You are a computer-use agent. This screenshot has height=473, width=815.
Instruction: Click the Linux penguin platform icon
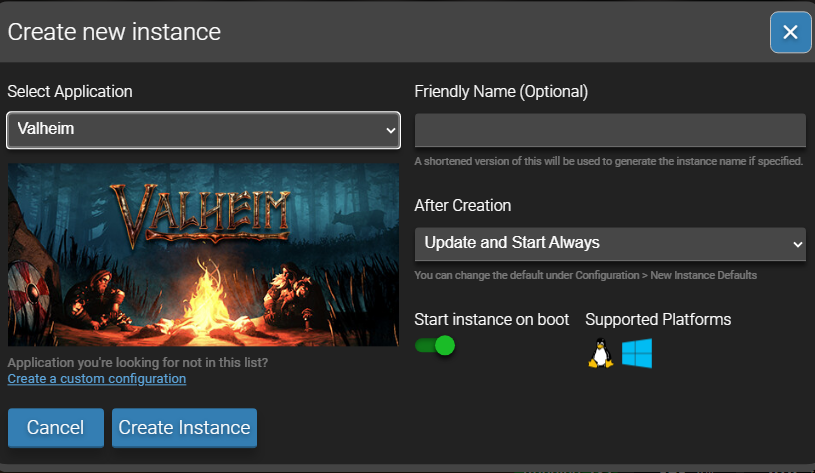click(x=600, y=353)
